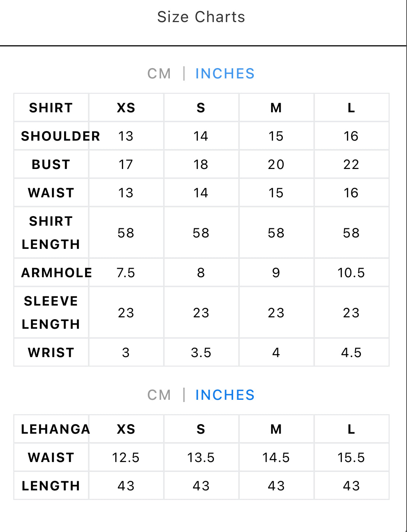Click the lehanga LENGTH row label
Screen dimensions: 407x532
click(x=51, y=486)
